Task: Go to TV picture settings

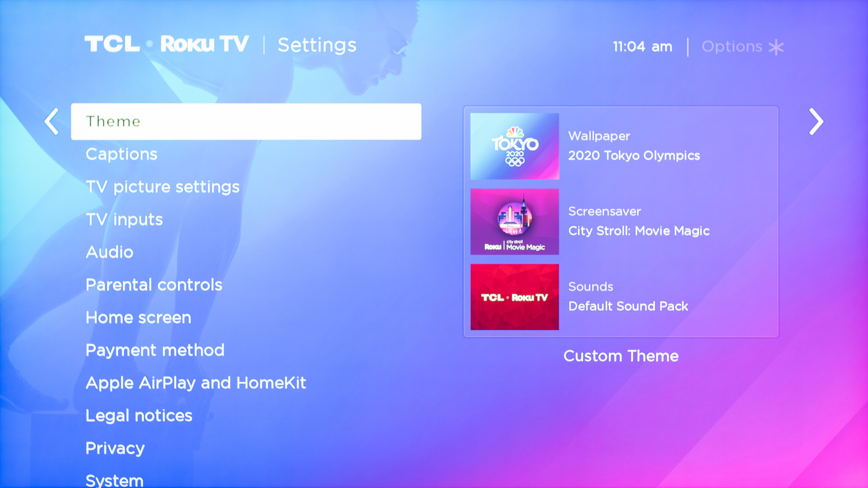Action: 163,187
